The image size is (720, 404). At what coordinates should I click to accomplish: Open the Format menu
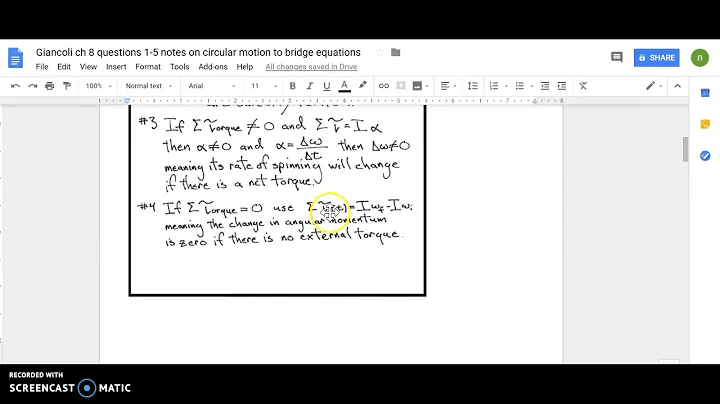pyautogui.click(x=148, y=67)
